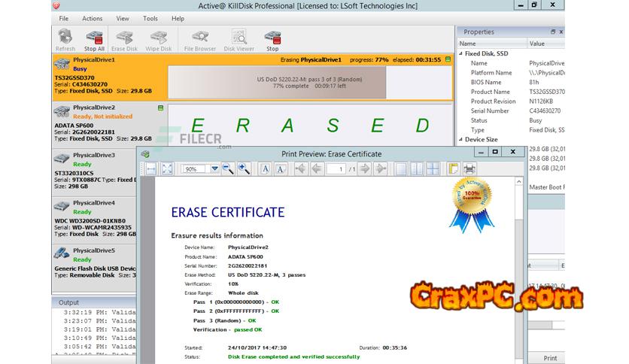Open the Actions menu
629x364 pixels.
[92, 18]
